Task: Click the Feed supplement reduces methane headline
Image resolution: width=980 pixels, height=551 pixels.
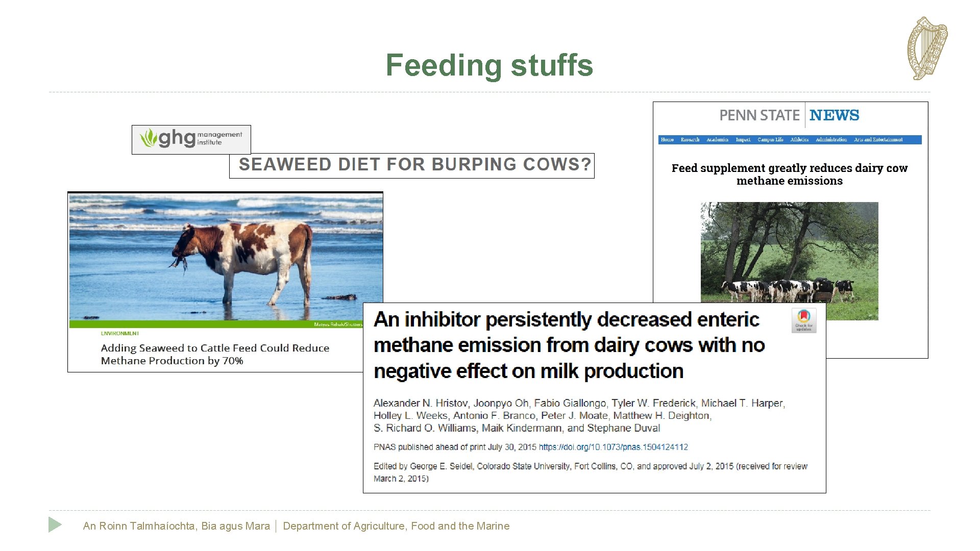Action: [x=790, y=174]
